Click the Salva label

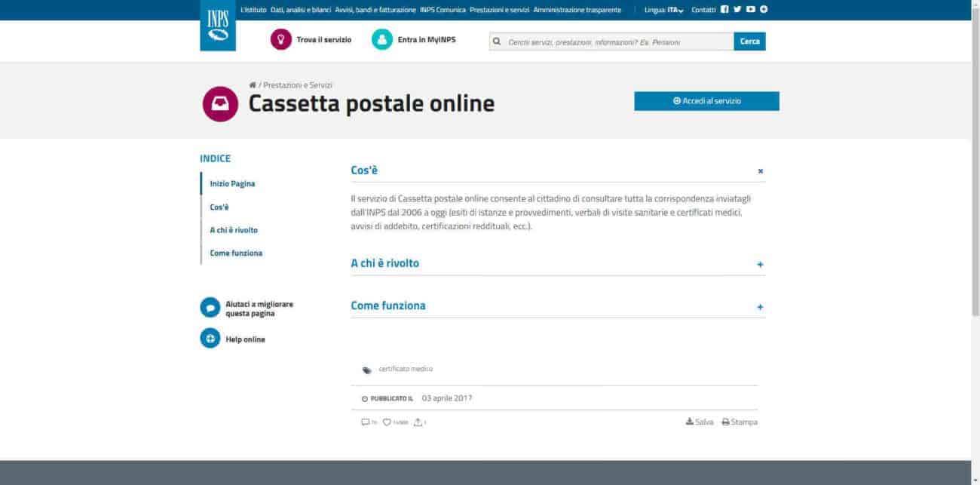704,422
